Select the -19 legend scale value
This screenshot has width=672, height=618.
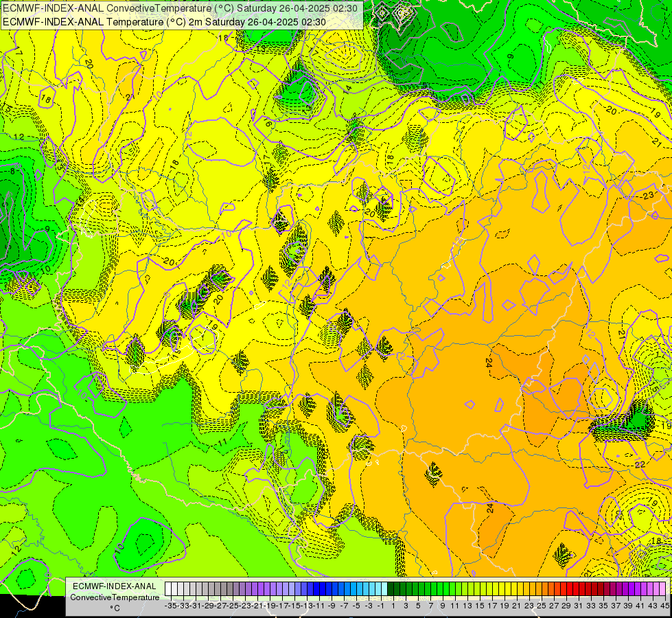click(x=270, y=606)
